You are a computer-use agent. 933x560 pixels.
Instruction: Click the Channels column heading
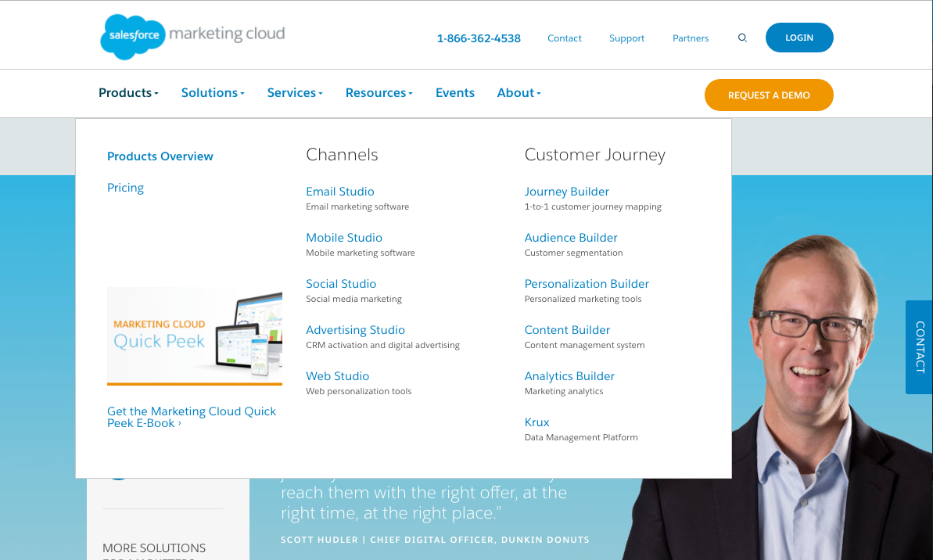point(342,155)
